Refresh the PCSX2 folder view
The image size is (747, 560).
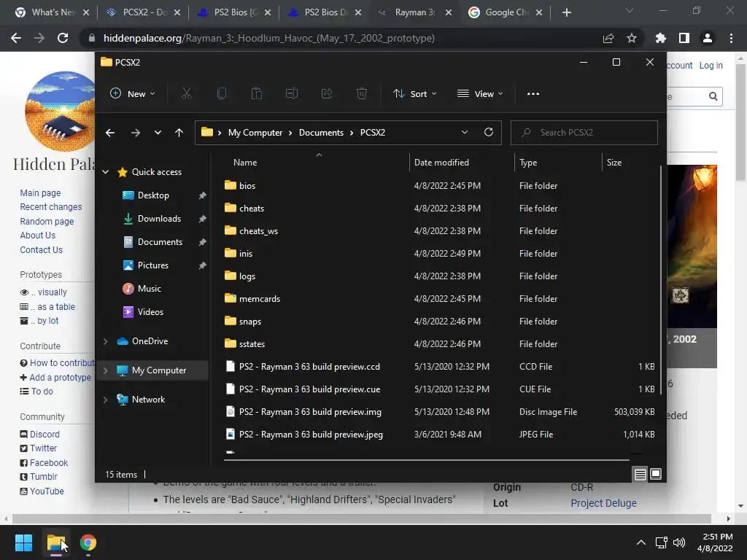pos(488,133)
